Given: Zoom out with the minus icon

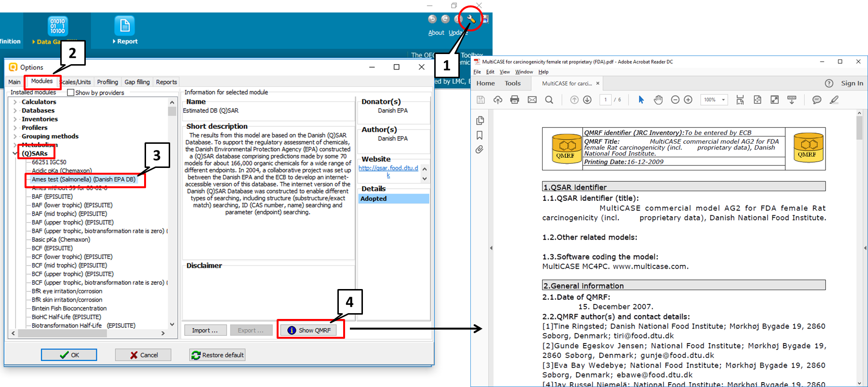Looking at the screenshot, I should pyautogui.click(x=675, y=99).
